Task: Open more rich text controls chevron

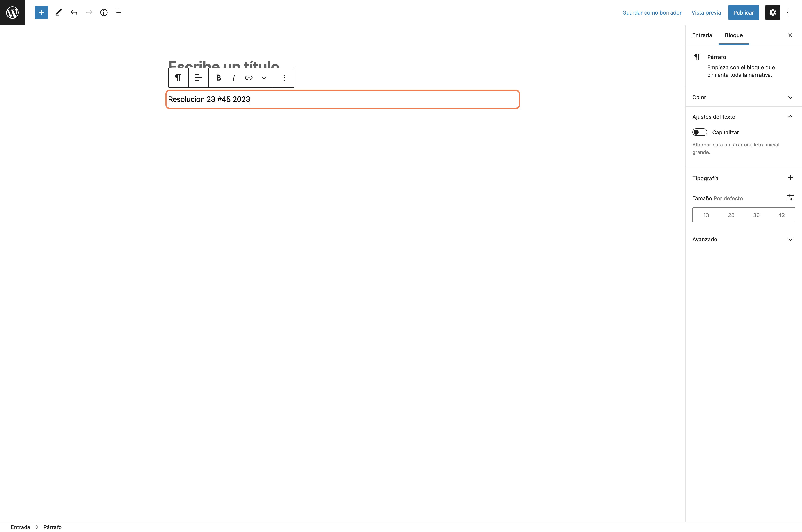Action: (264, 78)
